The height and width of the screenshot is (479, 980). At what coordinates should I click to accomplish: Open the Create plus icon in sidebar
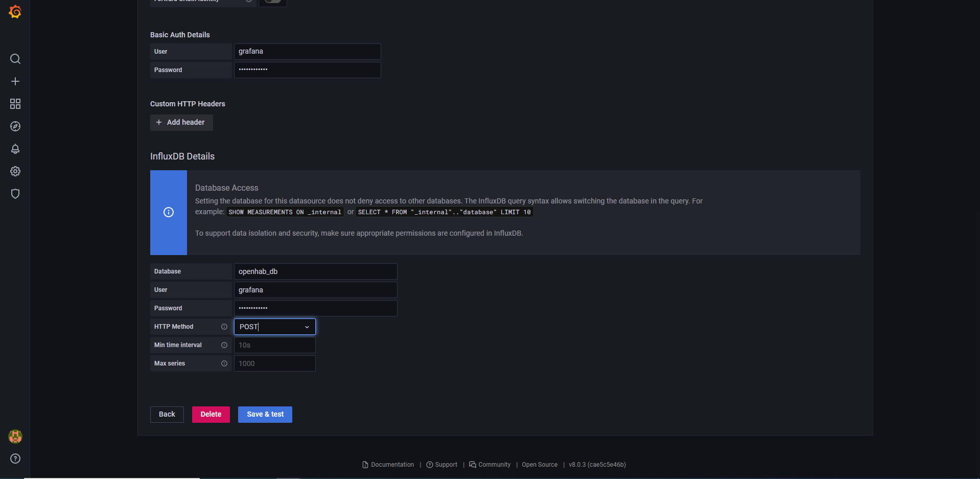pos(15,81)
